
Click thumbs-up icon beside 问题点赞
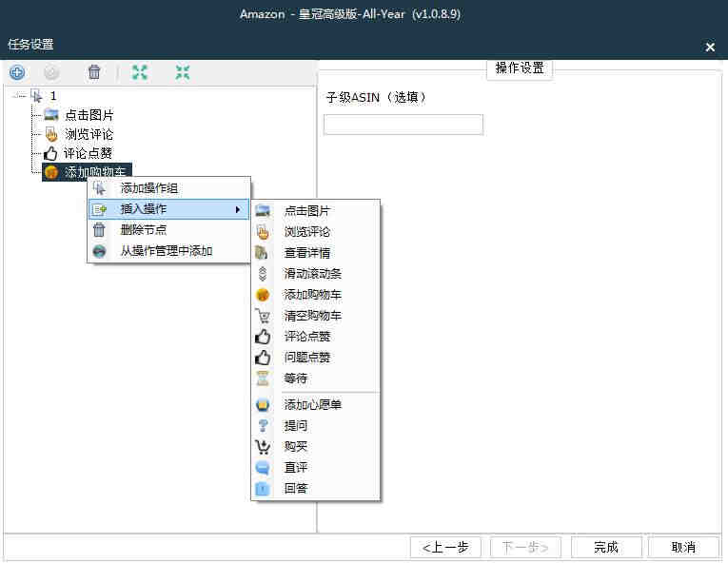[263, 357]
